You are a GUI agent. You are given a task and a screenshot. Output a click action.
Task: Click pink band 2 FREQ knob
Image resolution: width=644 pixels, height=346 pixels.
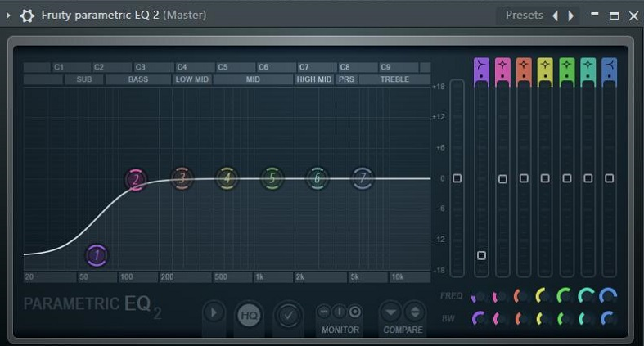coord(500,297)
